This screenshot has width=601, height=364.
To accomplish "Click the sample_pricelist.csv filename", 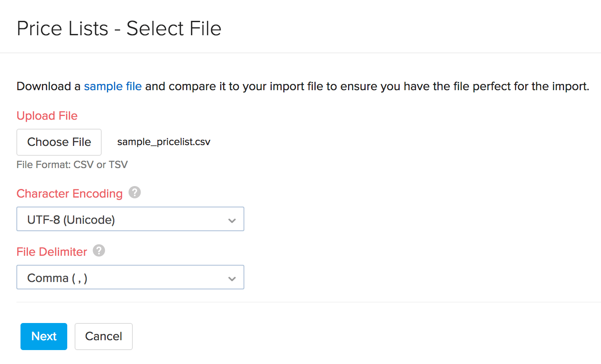I will 163,141.
